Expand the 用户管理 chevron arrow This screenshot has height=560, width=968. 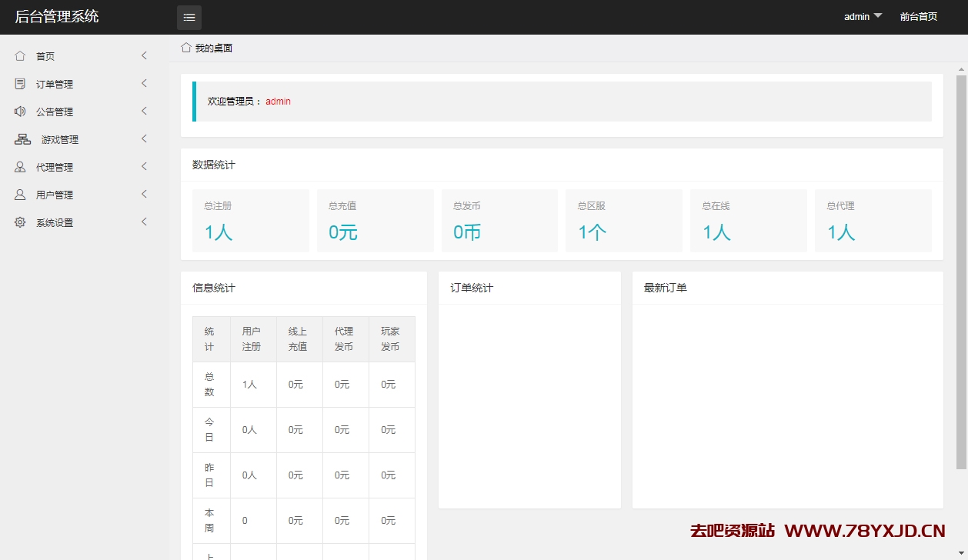144,194
